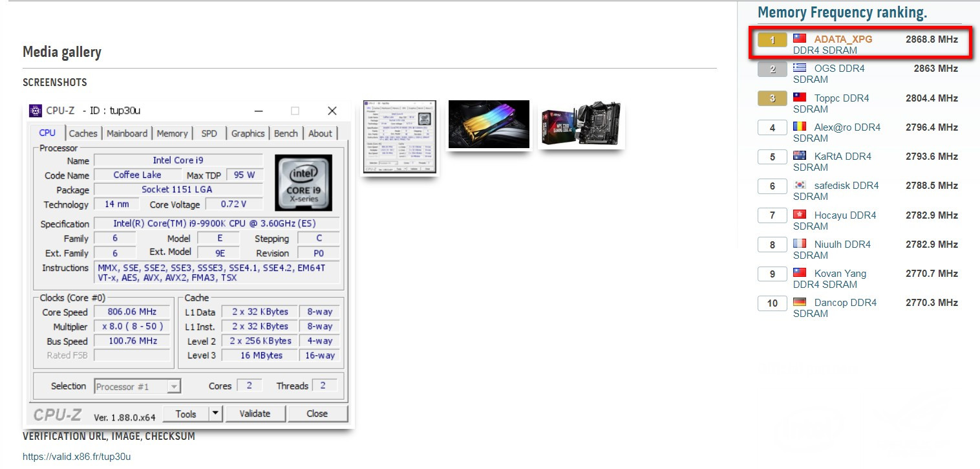The height and width of the screenshot is (469, 980).
Task: Click the Name Intel Core i9 value
Action: (178, 160)
